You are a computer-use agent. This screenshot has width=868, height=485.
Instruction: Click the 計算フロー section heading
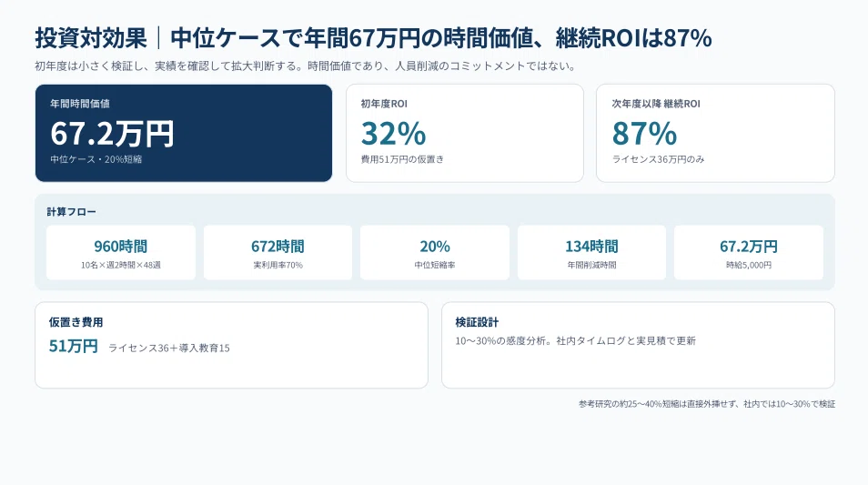click(x=71, y=211)
